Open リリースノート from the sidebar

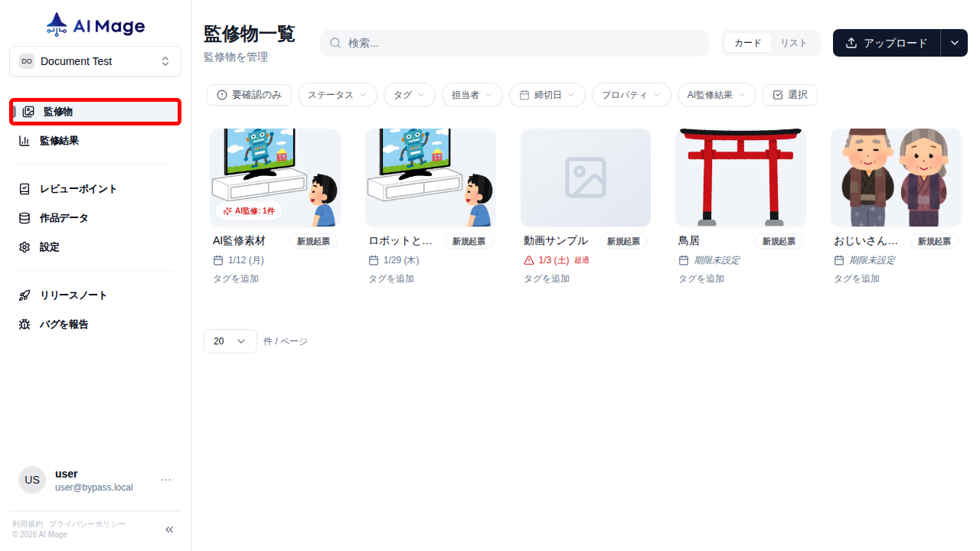click(x=72, y=295)
